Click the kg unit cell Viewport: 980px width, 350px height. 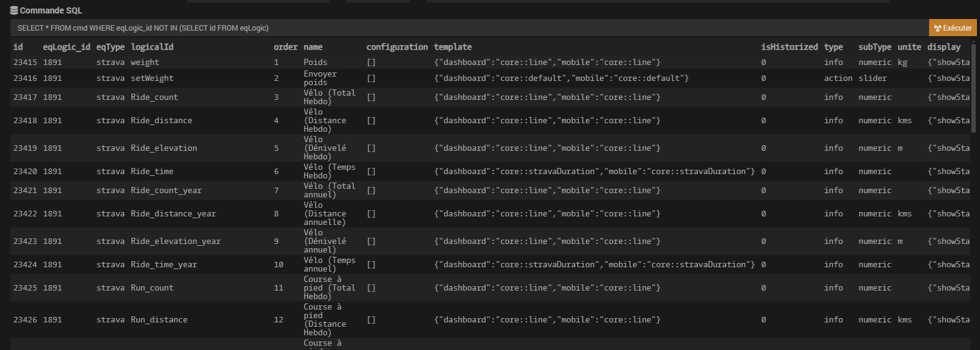tap(902, 62)
